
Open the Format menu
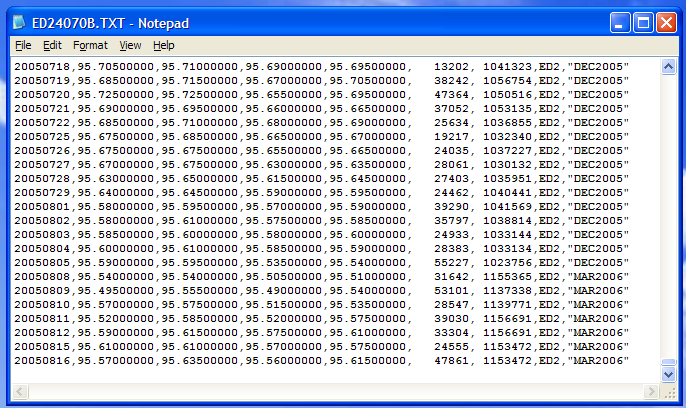pos(90,45)
